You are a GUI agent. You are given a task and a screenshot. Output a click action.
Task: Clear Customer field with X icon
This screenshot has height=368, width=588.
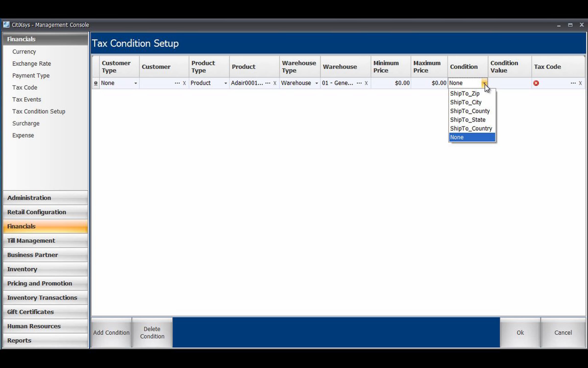click(184, 83)
